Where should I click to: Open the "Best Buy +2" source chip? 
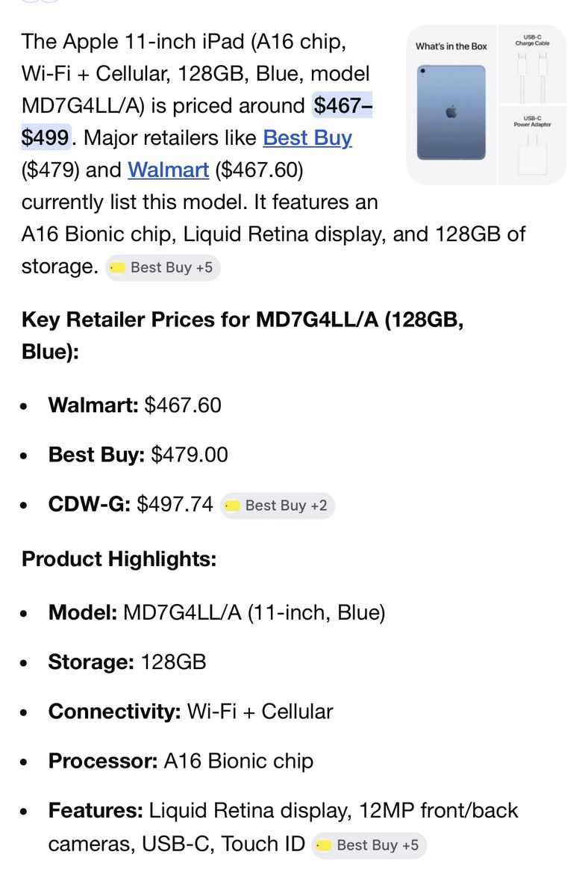[x=278, y=505]
